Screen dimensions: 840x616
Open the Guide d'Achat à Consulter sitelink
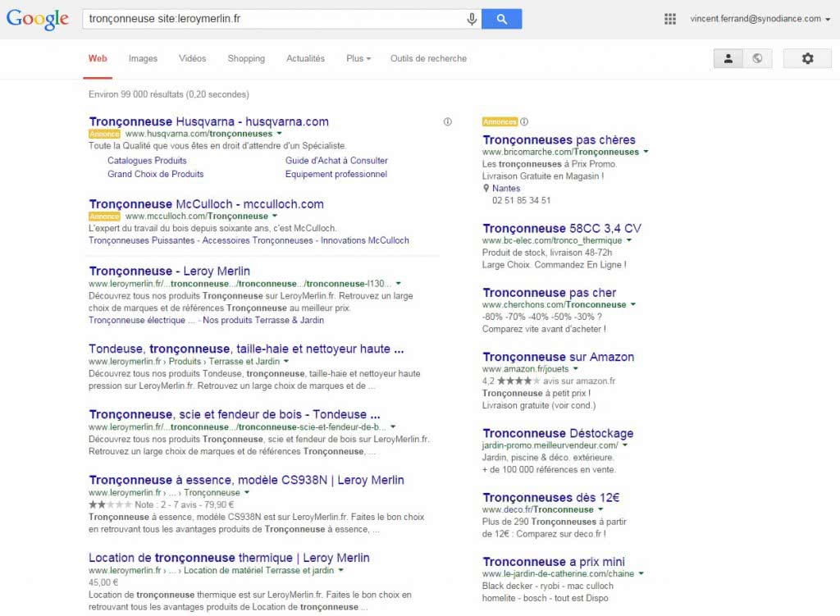tap(336, 160)
